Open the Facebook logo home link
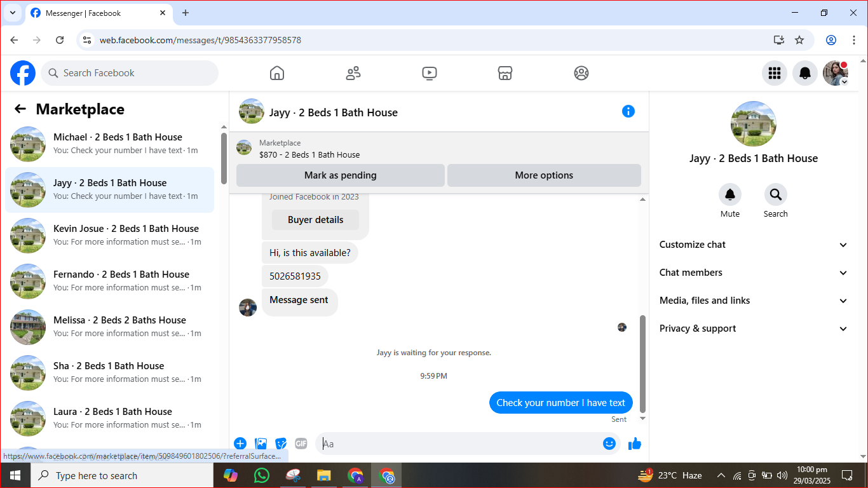Screen dimensions: 868x488 click(x=23, y=73)
